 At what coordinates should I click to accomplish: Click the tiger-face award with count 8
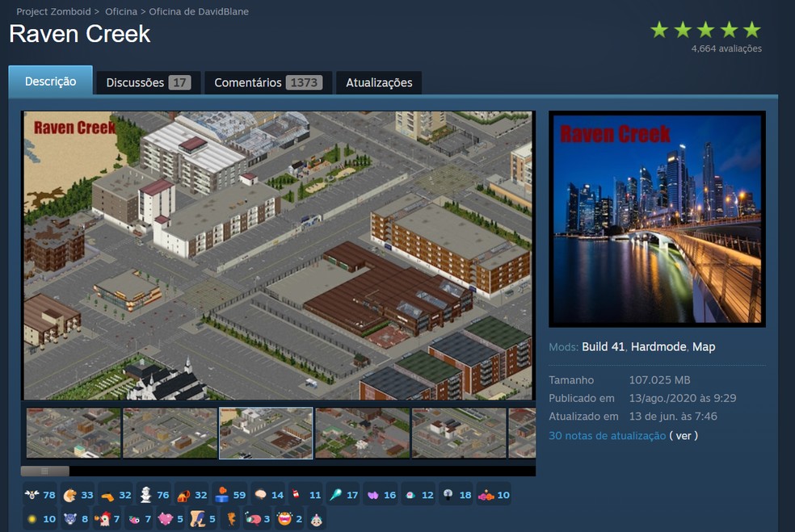pyautogui.click(x=75, y=519)
